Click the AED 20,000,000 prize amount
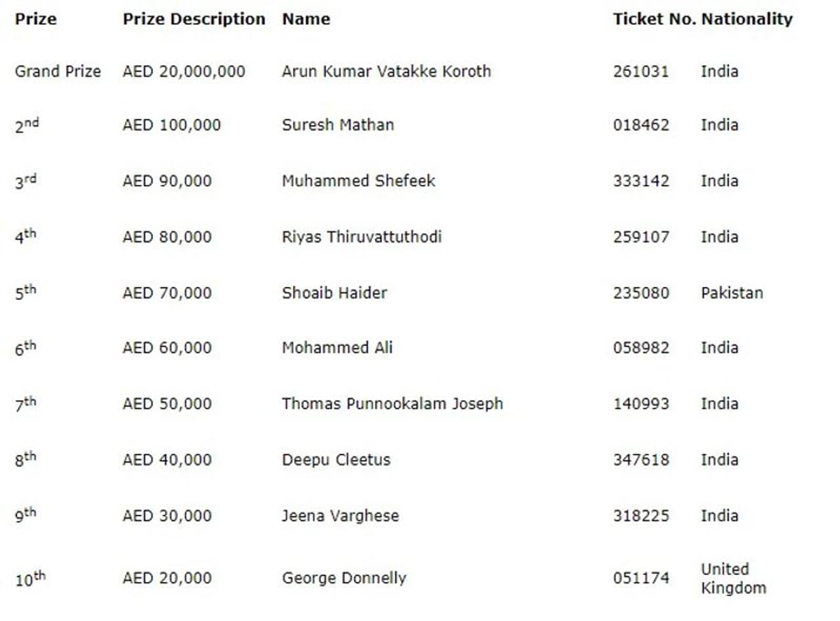 (x=184, y=71)
